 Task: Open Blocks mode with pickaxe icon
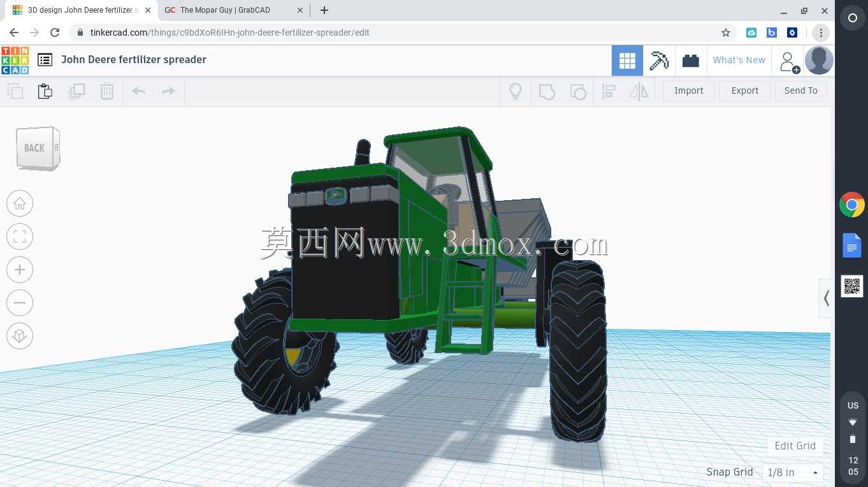(659, 61)
